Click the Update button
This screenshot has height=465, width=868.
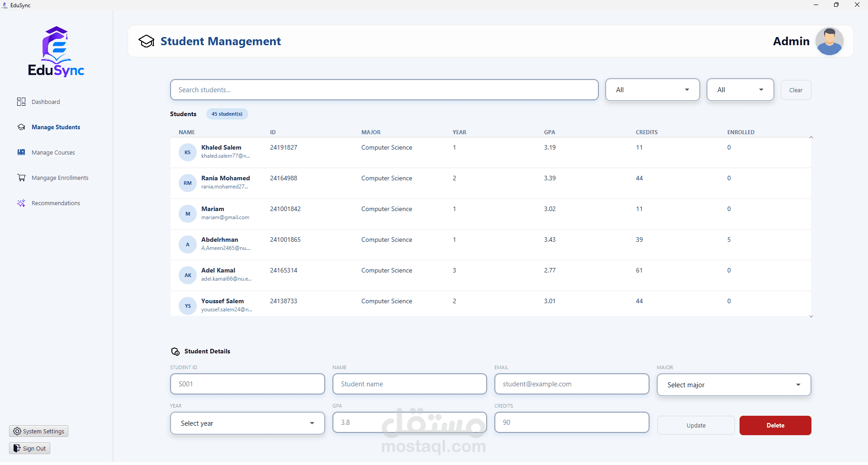(x=696, y=425)
